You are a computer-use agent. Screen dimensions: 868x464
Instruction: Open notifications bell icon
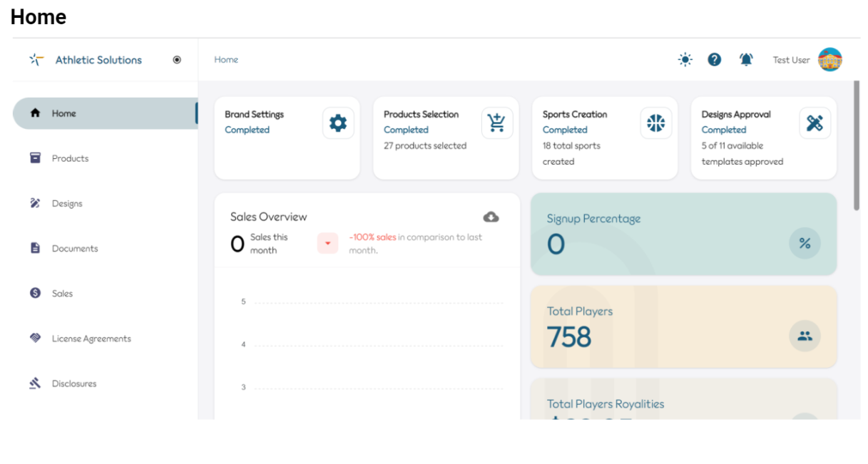pos(746,60)
